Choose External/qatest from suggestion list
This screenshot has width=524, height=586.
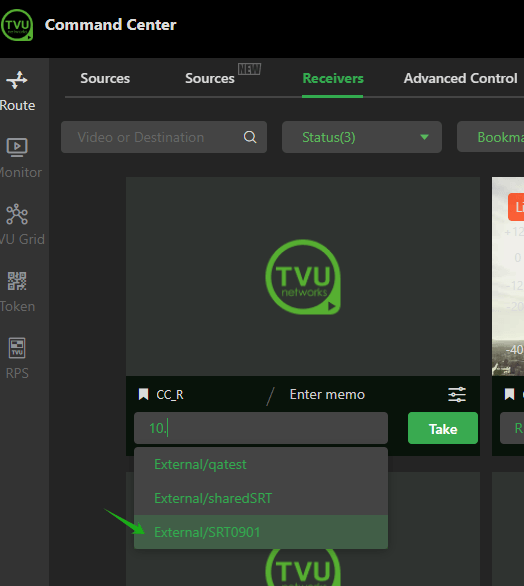pyautogui.click(x=261, y=465)
